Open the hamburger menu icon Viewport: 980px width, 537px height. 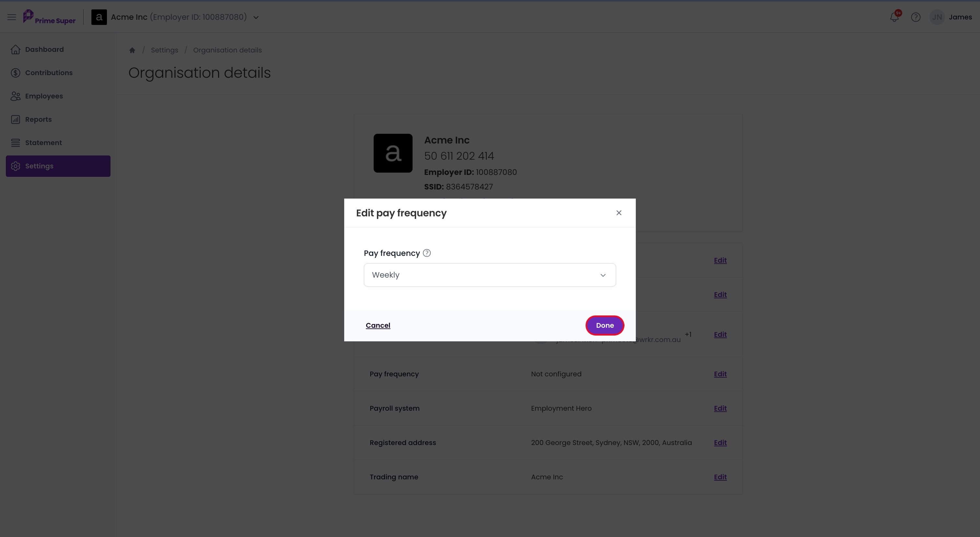tap(12, 17)
